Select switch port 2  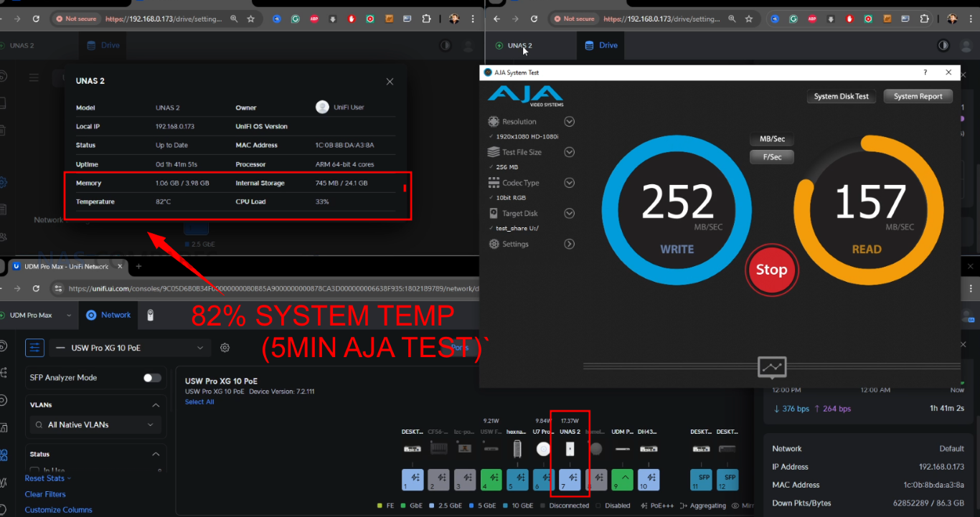(439, 479)
